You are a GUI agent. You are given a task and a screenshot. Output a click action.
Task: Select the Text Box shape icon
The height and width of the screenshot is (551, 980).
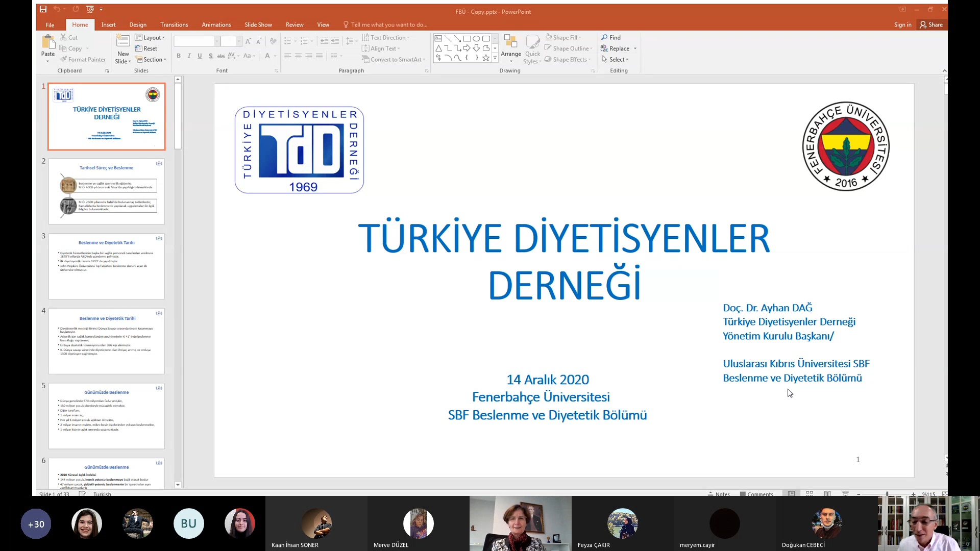[438, 38]
